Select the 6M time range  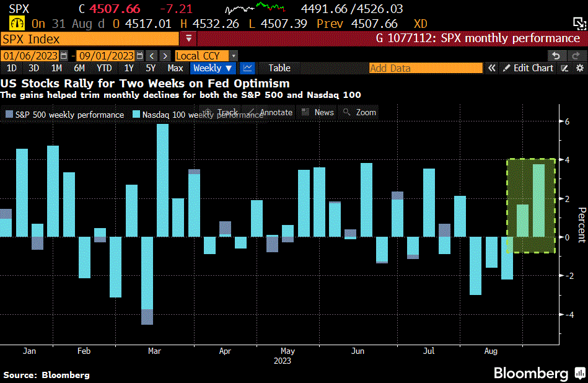click(79, 68)
